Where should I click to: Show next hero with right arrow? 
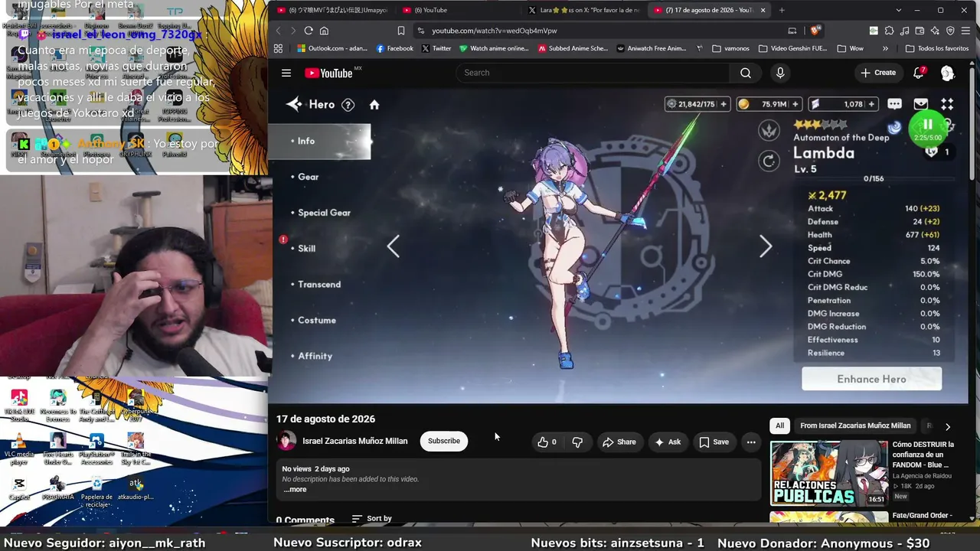pyautogui.click(x=766, y=246)
